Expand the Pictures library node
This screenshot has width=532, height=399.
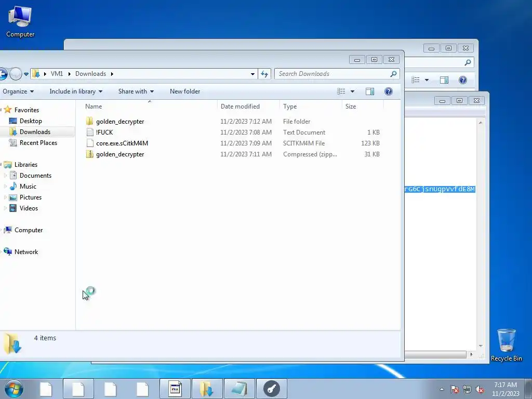(x=5, y=197)
